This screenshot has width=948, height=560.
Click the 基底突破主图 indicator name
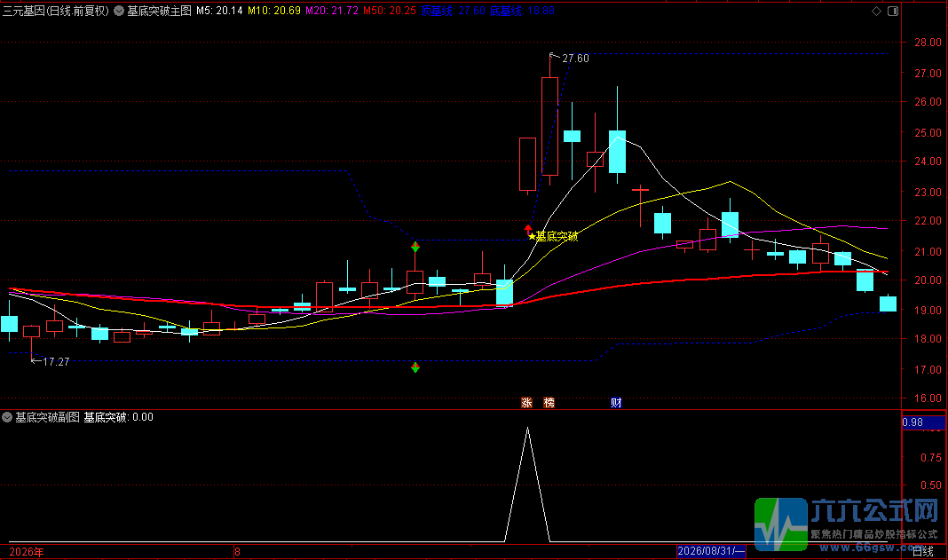coord(159,11)
